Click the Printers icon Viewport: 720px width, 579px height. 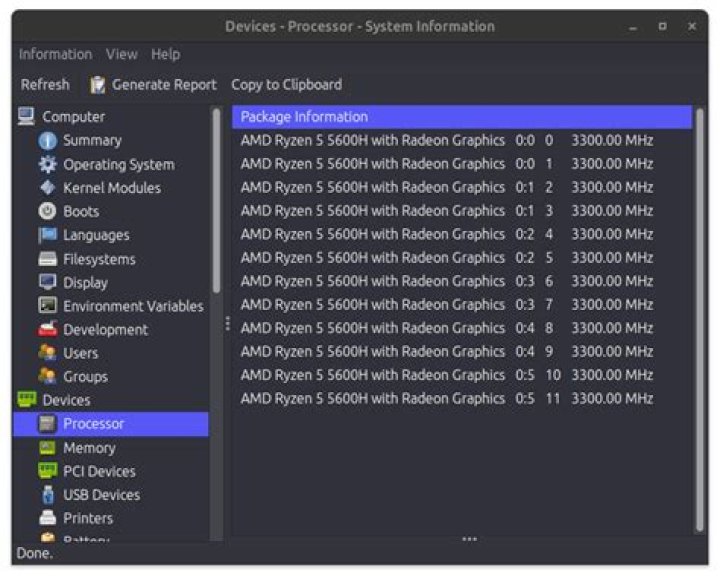[48, 518]
